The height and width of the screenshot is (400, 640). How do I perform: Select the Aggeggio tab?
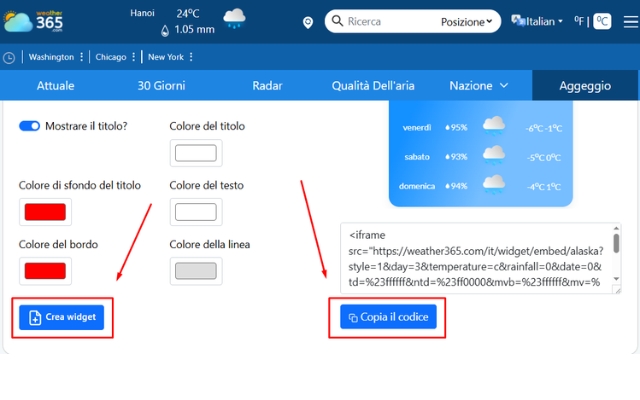point(585,86)
